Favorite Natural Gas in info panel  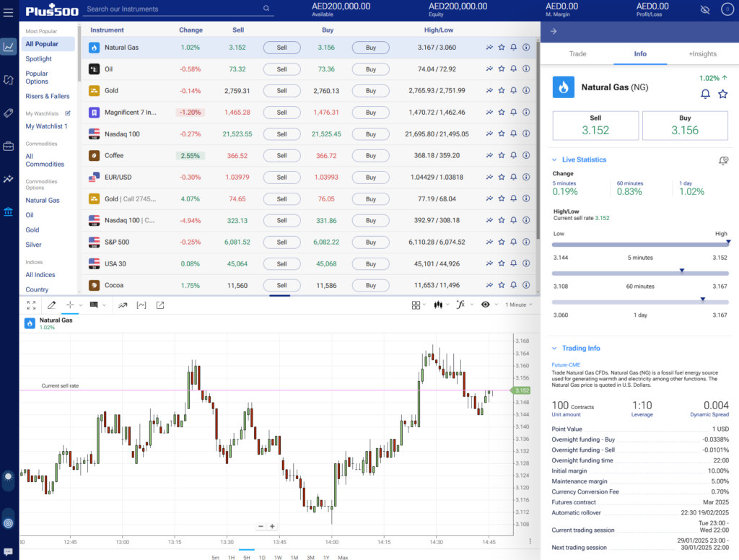pos(722,94)
